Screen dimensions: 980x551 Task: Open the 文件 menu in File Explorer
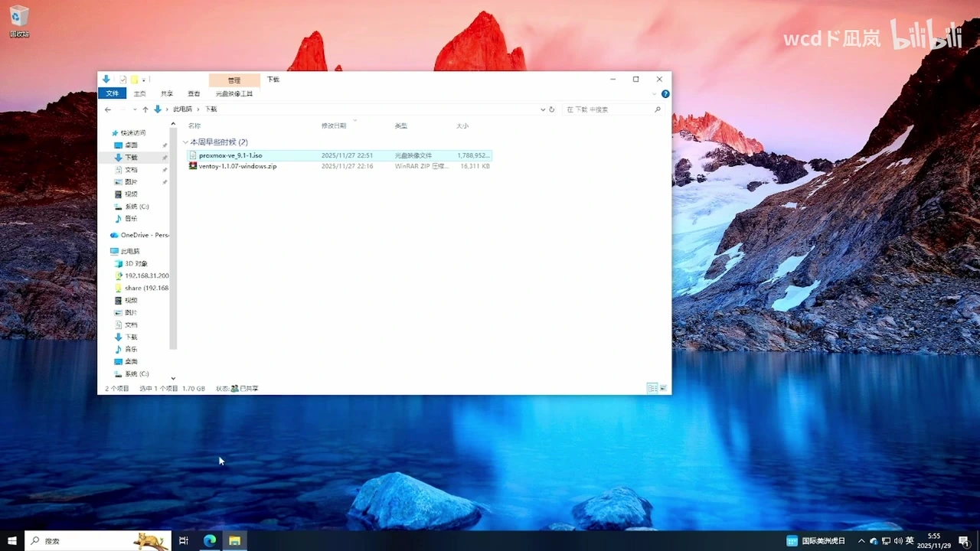coord(113,93)
